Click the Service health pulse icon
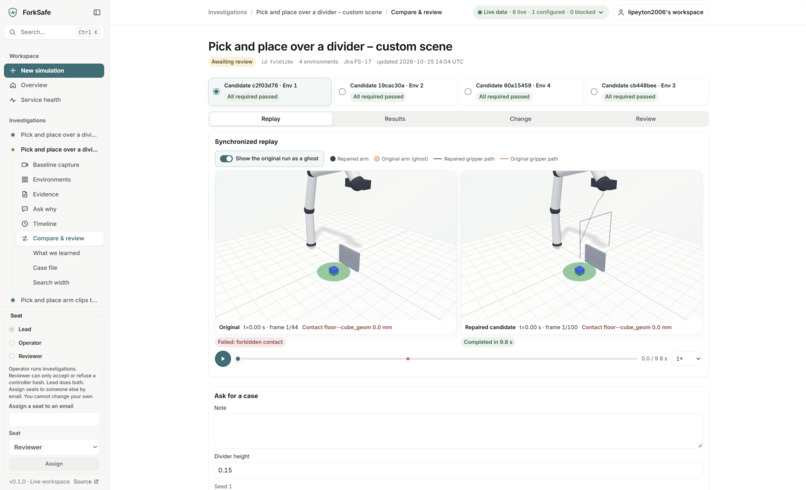This screenshot has height=490, width=806. coord(13,100)
